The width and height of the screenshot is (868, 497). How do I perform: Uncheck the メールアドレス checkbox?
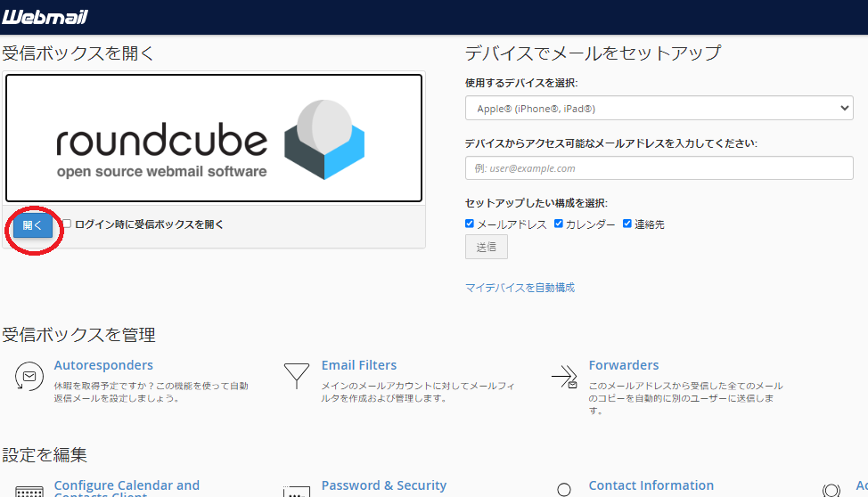click(470, 224)
